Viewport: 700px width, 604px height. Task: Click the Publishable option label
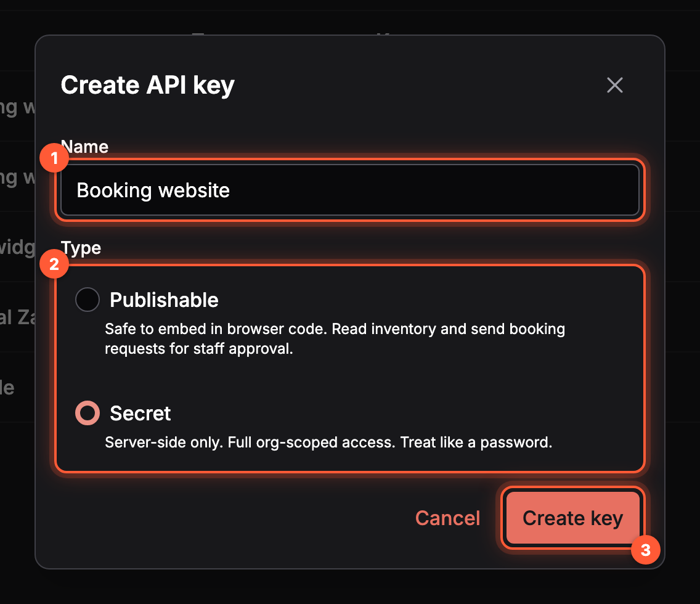pyautogui.click(x=164, y=300)
